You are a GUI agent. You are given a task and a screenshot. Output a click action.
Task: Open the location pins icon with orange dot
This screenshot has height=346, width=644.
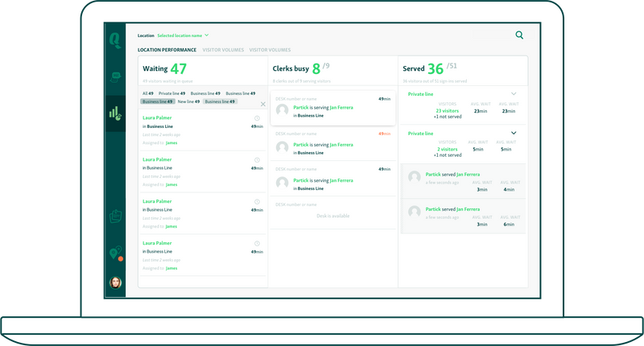(116, 253)
